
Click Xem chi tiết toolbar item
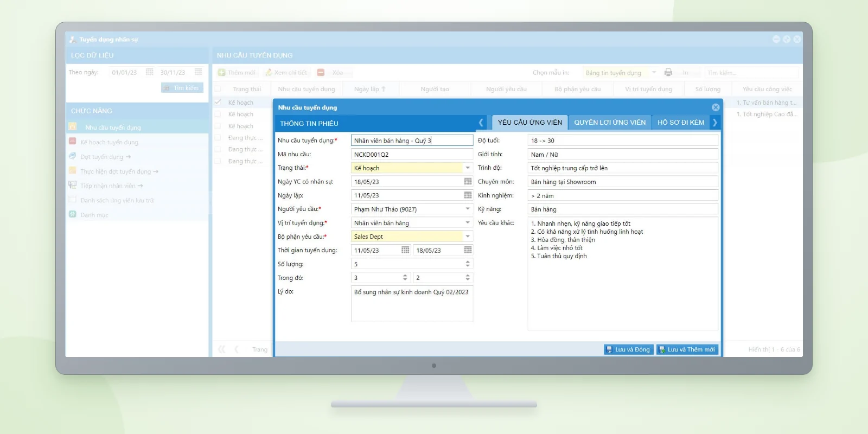pos(286,73)
